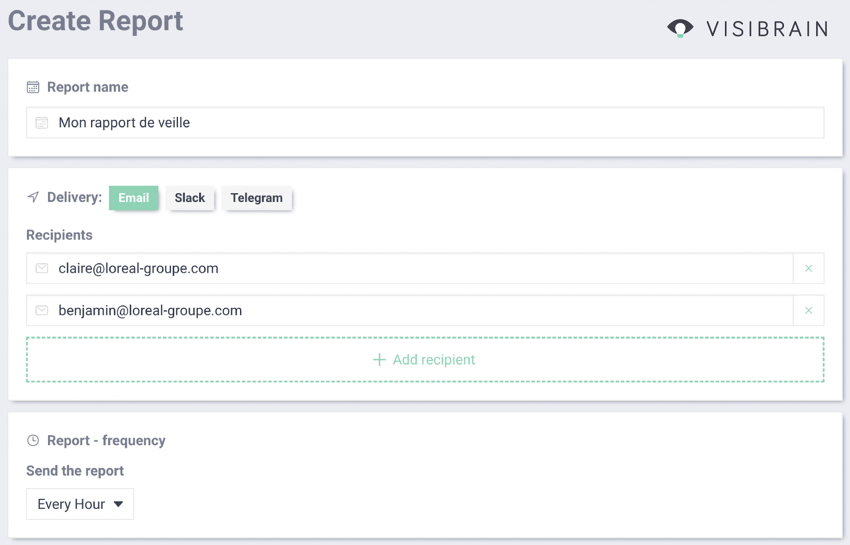Viewport: 850px width, 545px height.
Task: Click envelope icon in benjamin@loreal-groupe.com field
Action: [x=42, y=310]
